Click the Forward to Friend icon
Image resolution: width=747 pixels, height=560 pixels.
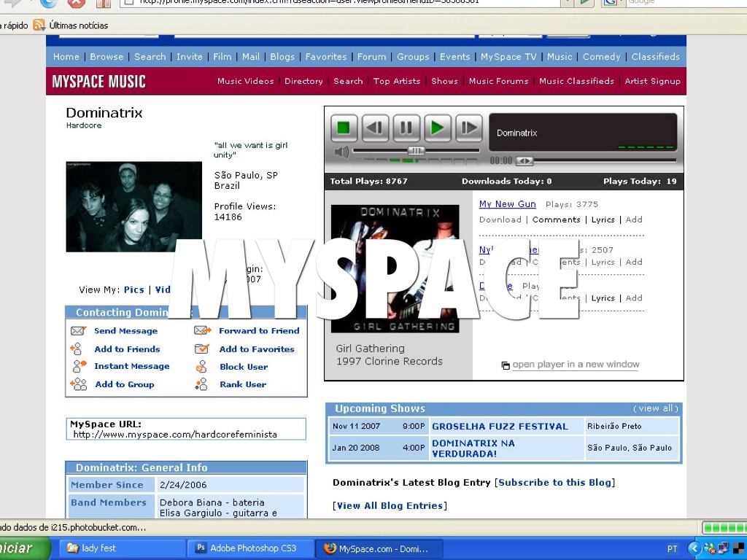(202, 331)
